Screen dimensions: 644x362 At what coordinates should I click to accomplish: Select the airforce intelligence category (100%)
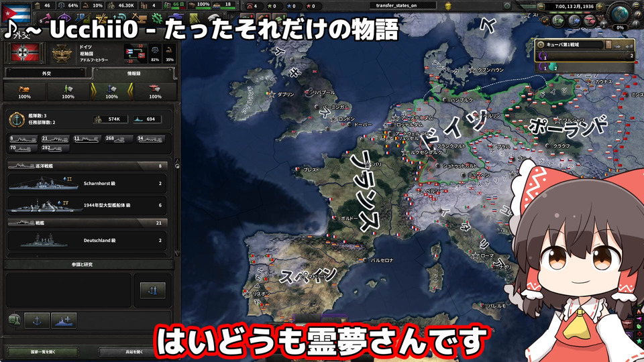point(155,91)
